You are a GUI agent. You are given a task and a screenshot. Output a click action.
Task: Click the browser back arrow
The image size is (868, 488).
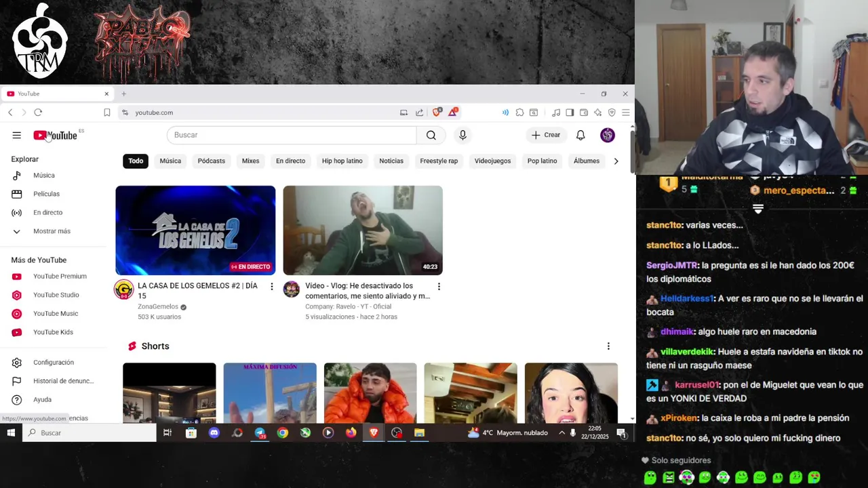10,113
